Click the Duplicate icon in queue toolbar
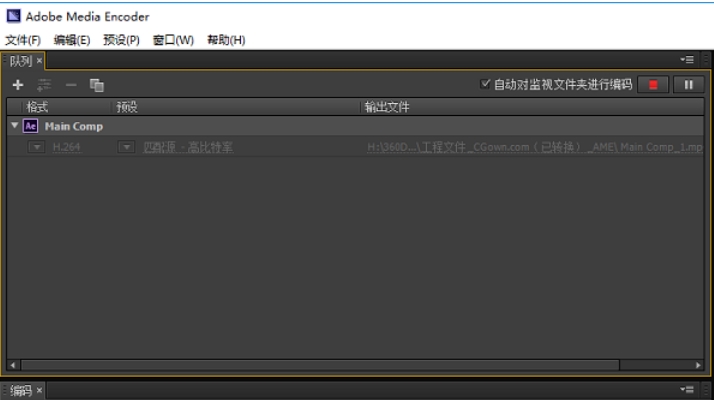Image resolution: width=714 pixels, height=400 pixels. tap(97, 85)
